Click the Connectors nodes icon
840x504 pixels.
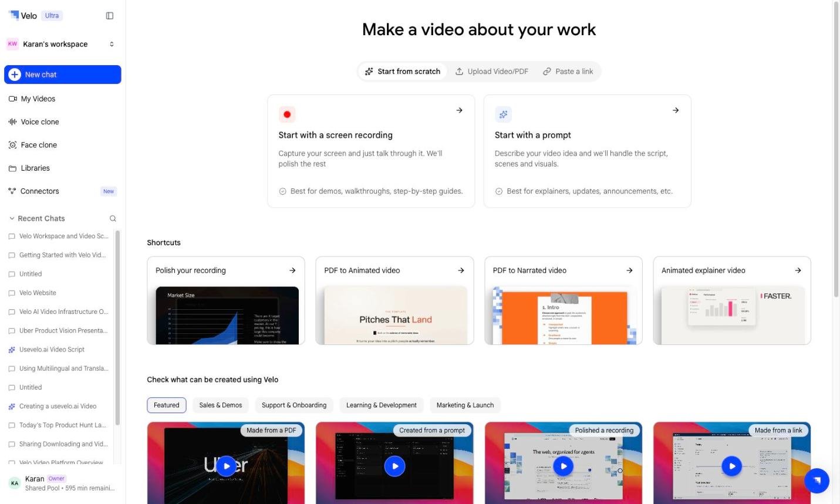point(12,191)
